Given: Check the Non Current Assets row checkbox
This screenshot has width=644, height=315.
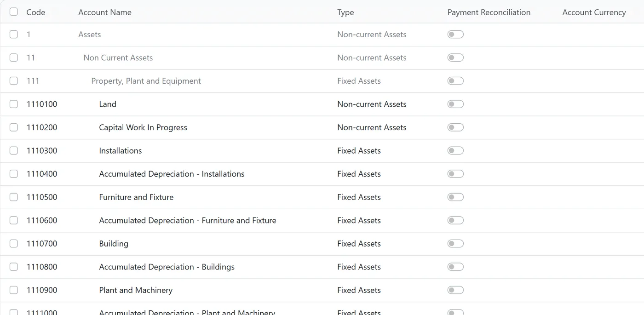Looking at the screenshot, I should 14,57.
